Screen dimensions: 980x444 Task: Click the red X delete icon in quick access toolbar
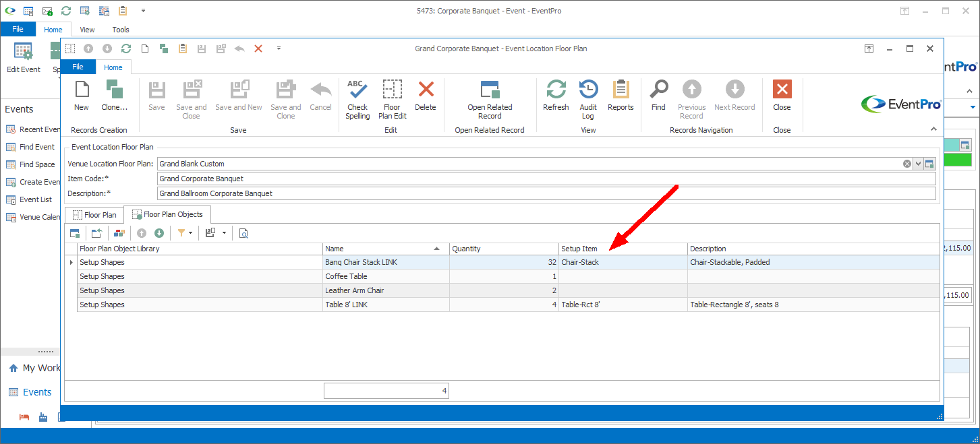point(258,49)
